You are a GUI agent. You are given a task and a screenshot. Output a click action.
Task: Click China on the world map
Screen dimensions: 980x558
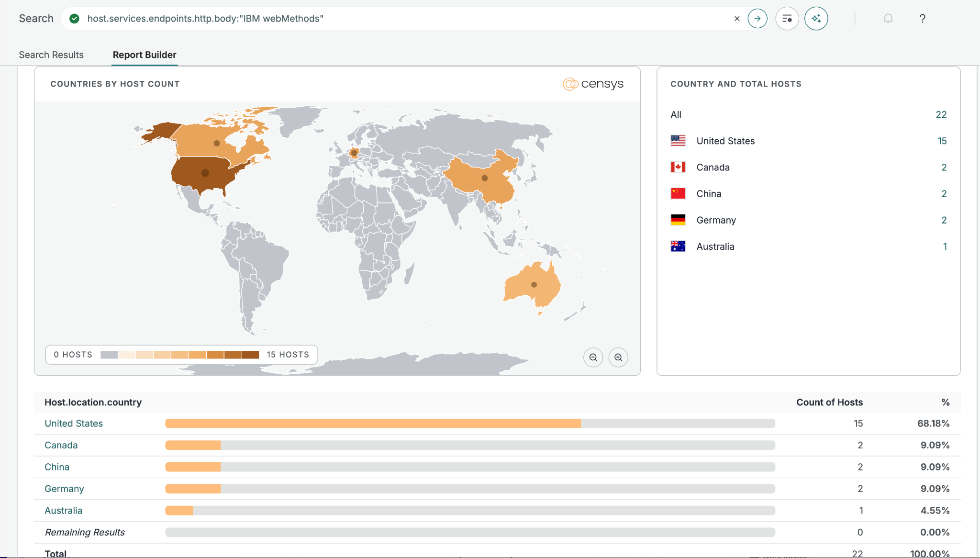484,178
